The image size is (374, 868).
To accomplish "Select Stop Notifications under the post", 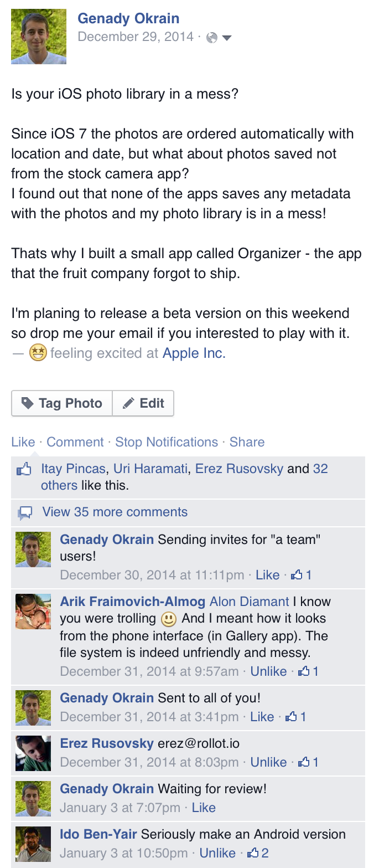I will (x=167, y=442).
